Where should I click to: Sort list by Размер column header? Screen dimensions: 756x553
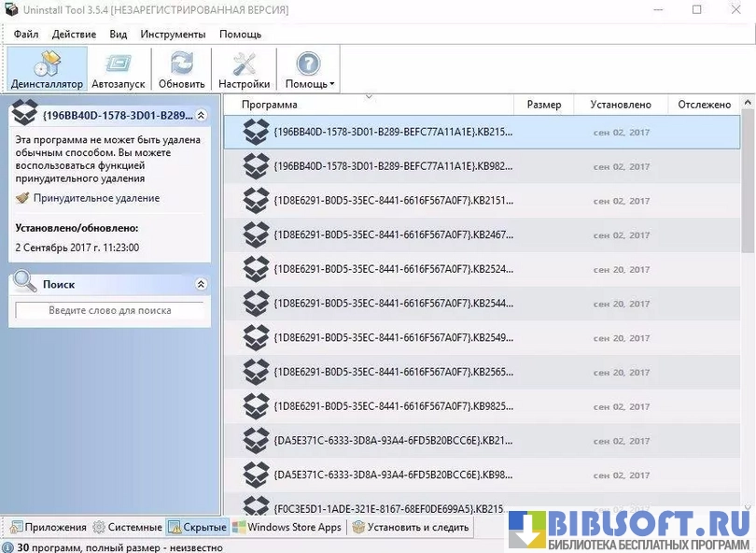pos(543,105)
